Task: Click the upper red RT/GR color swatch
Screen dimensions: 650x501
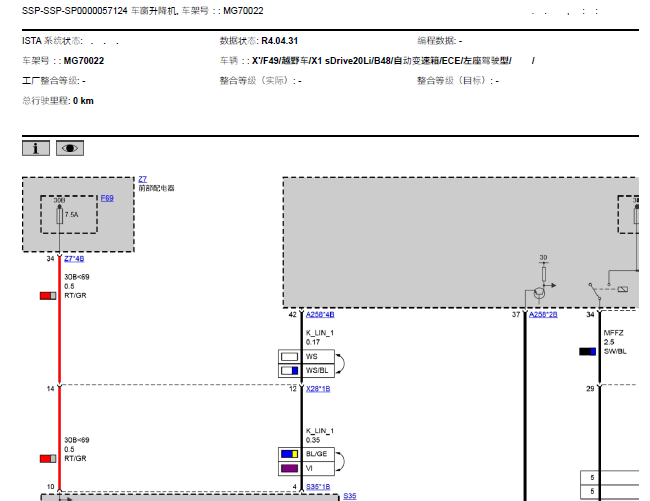Action: (48, 296)
